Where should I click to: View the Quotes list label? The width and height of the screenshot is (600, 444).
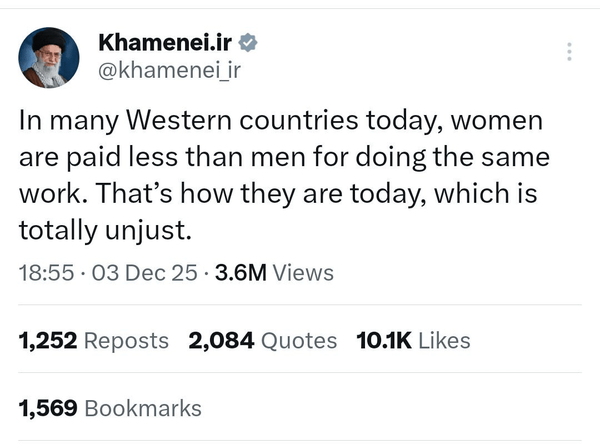[299, 340]
